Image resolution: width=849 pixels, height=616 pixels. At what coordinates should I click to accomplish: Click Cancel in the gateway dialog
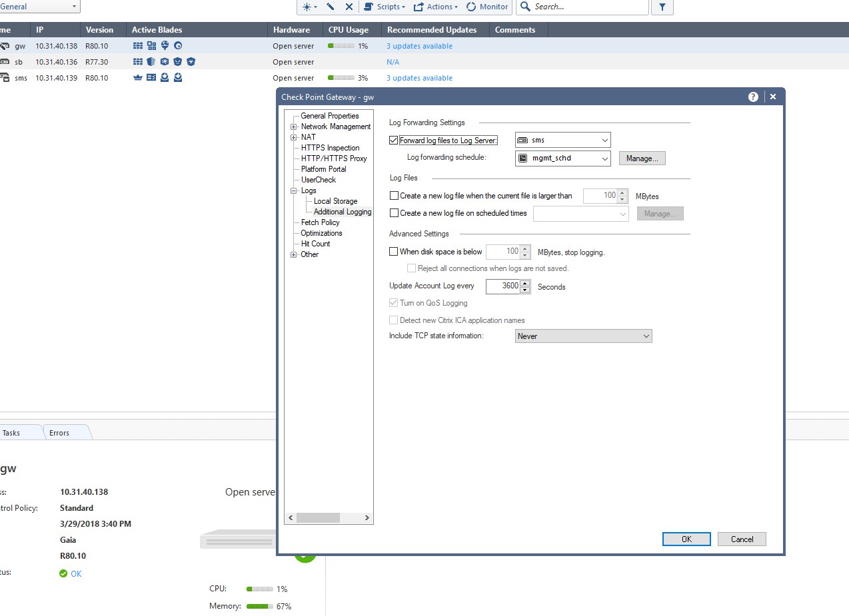[x=742, y=539]
